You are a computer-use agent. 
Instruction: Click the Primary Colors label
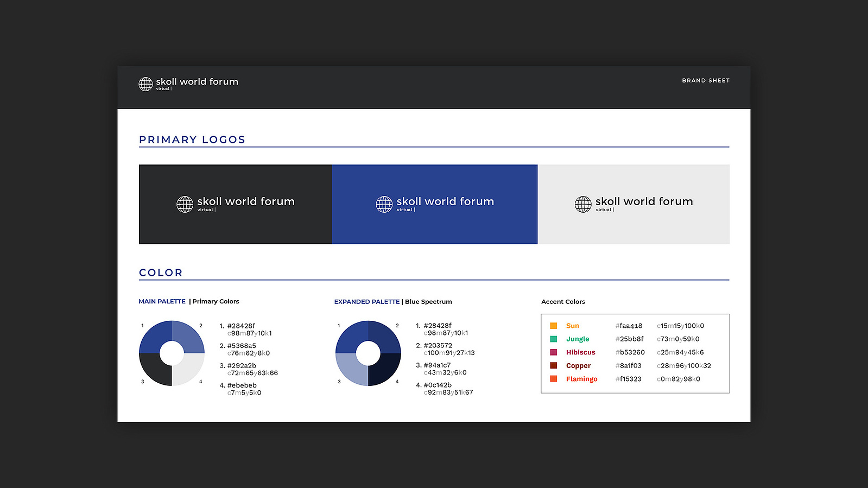(216, 301)
